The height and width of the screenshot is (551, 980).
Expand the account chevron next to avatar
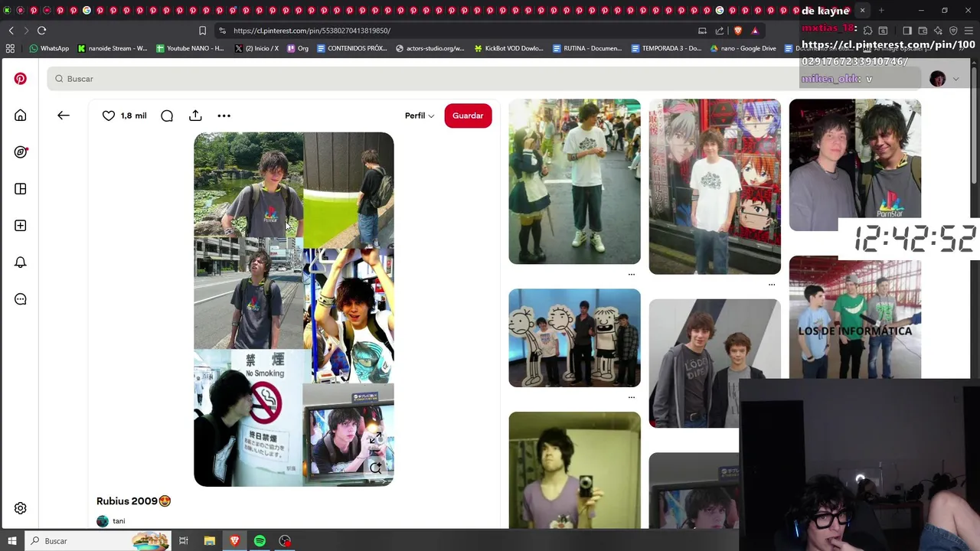[x=955, y=79]
